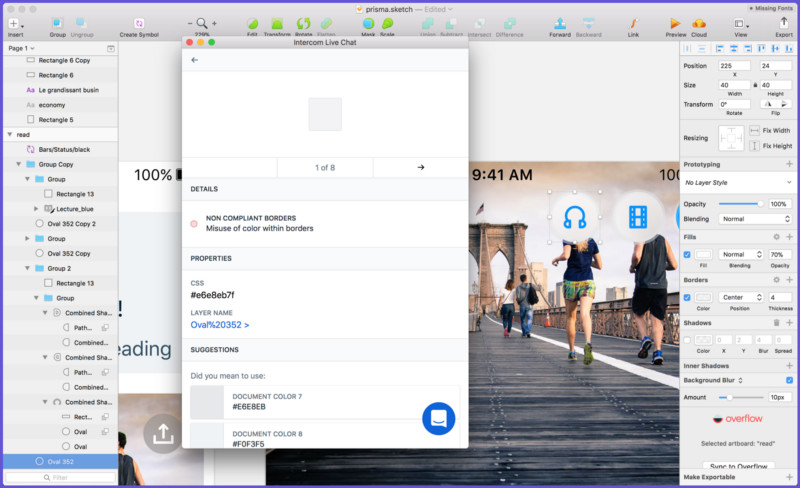Click the Rotate toolbar icon

303,23
